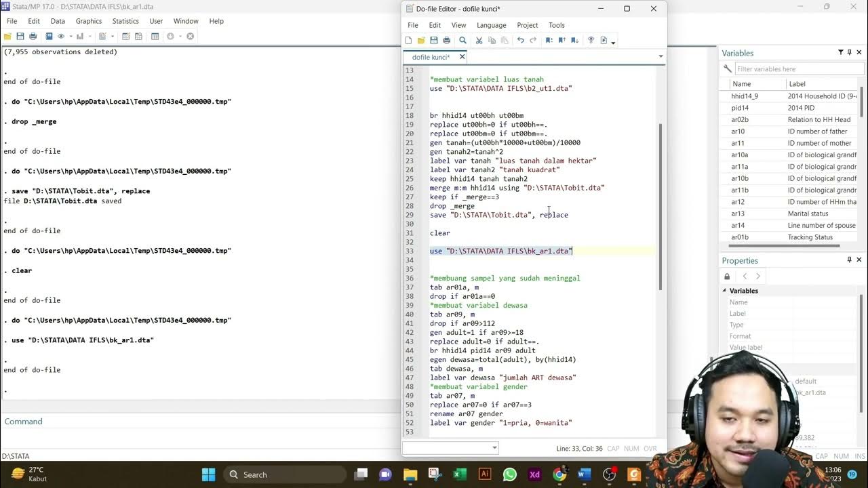Create a new do-file in Do-file Editor
The image size is (868, 488).
[x=408, y=41]
